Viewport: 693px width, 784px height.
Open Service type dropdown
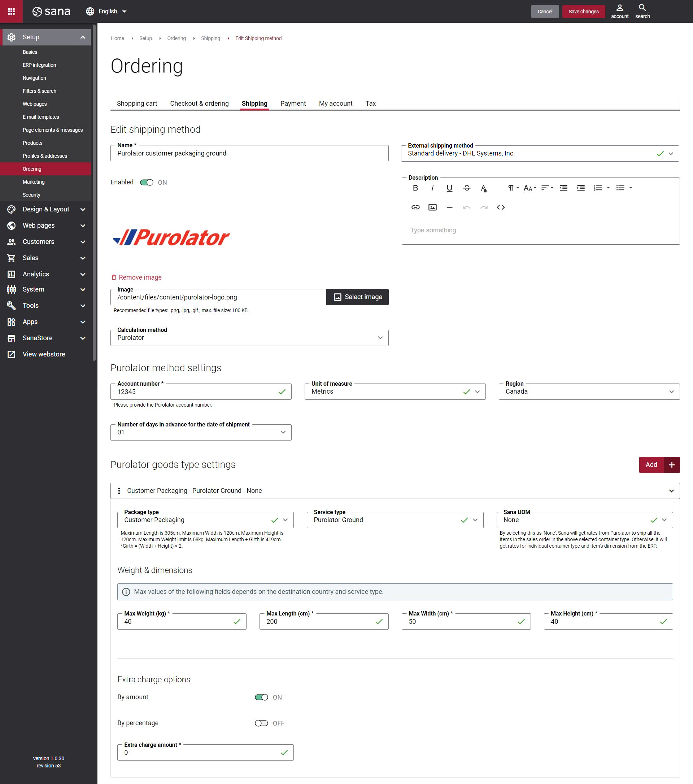pyautogui.click(x=395, y=520)
